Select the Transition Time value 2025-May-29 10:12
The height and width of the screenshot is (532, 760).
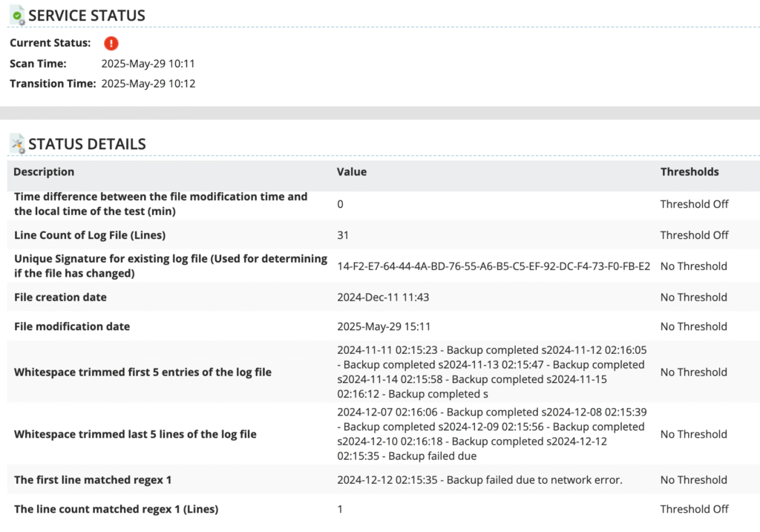coord(148,84)
